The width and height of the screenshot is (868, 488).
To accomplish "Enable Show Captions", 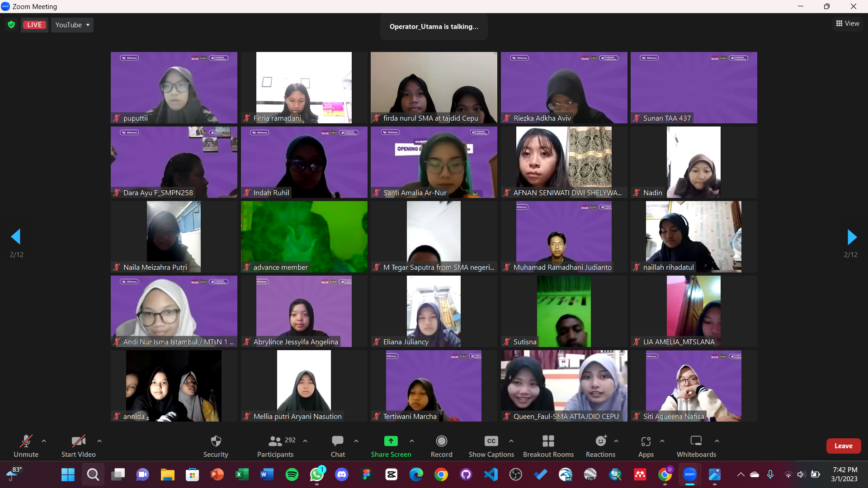I will [x=491, y=446].
